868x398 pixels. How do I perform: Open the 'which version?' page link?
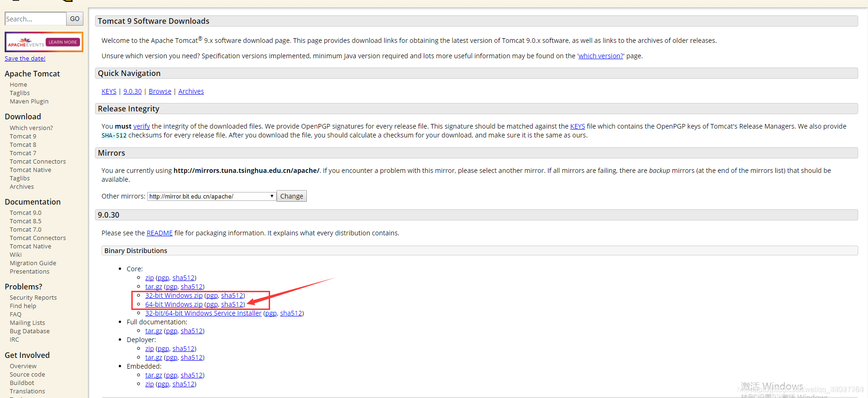pos(601,56)
